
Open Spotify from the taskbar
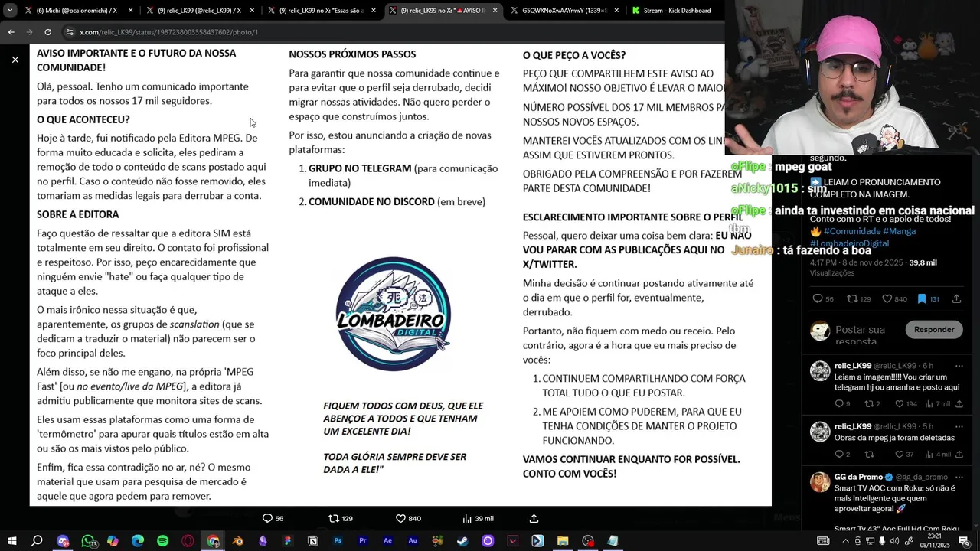pyautogui.click(x=162, y=541)
